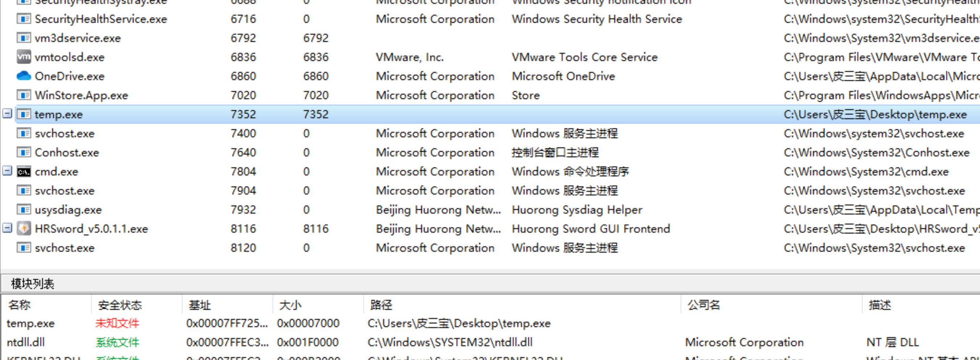This screenshot has height=360, width=980.
Task: Click the temp.exe process icon
Action: [x=24, y=114]
